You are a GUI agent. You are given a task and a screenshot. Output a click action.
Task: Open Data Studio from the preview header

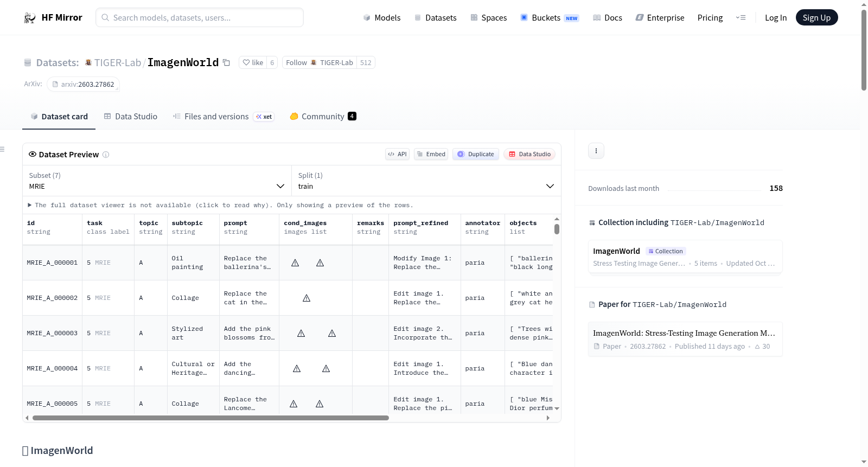tap(529, 155)
